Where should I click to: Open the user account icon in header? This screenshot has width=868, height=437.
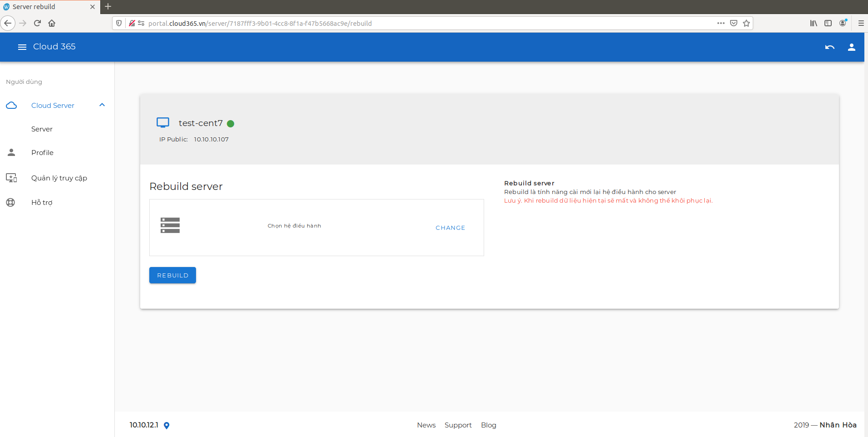pyautogui.click(x=852, y=47)
